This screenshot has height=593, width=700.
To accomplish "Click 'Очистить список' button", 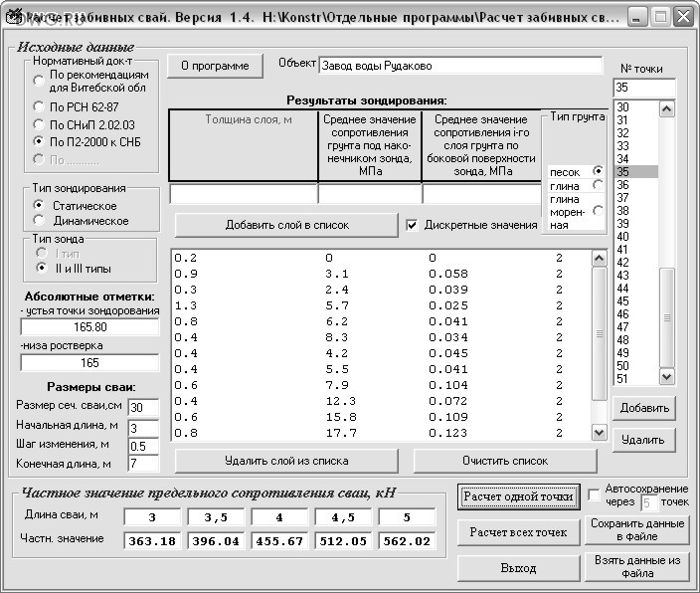I will [505, 461].
